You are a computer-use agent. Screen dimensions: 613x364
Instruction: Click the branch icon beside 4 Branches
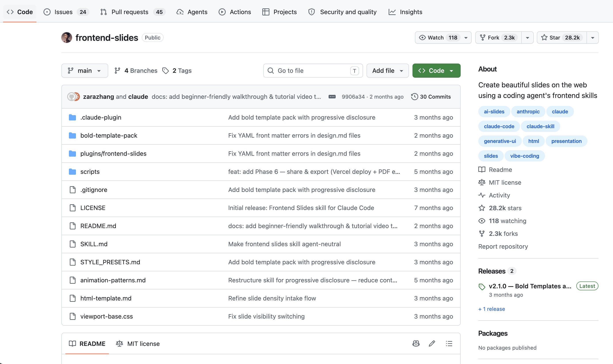[117, 71]
